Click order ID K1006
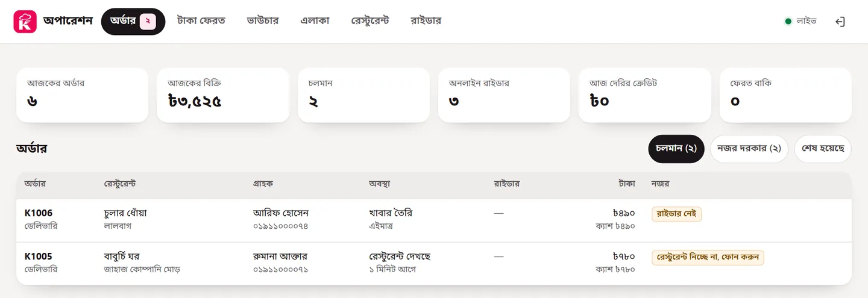This screenshot has height=298, width=868. 39,213
